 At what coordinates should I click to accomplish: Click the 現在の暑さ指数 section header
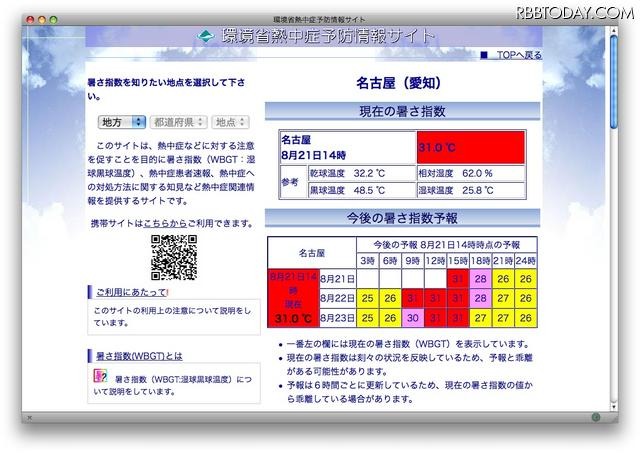(402, 111)
